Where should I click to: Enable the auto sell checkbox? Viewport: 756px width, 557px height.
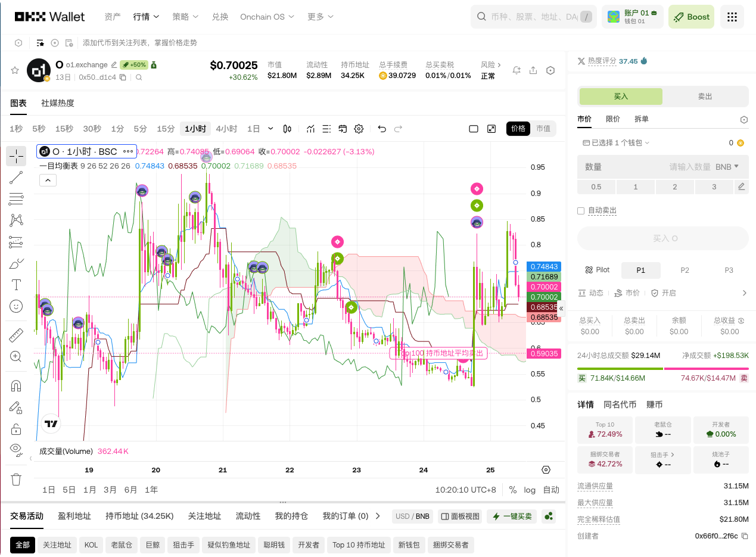(x=581, y=211)
